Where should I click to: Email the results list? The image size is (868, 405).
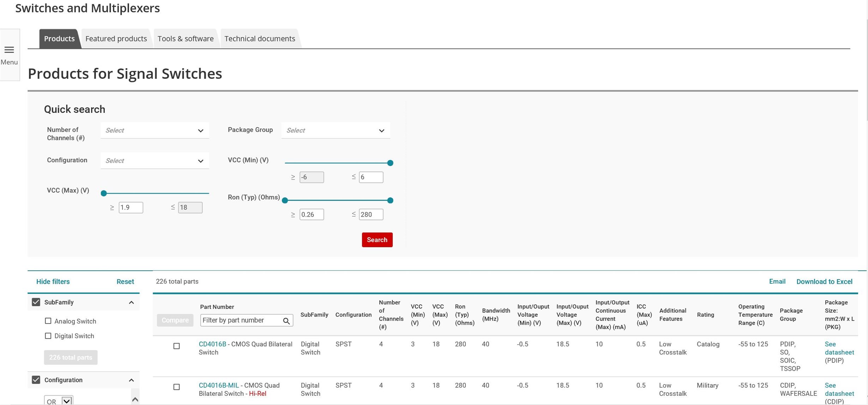[777, 282]
